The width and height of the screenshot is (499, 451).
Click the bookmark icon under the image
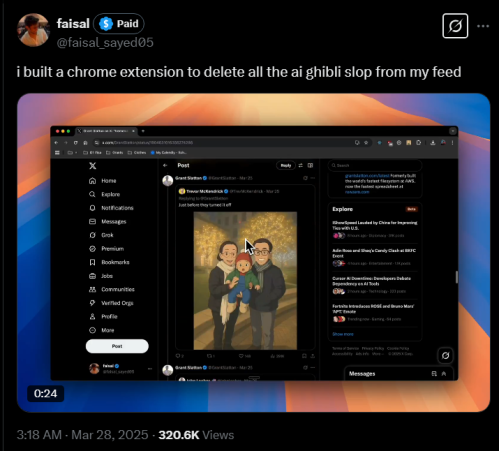tap(304, 356)
